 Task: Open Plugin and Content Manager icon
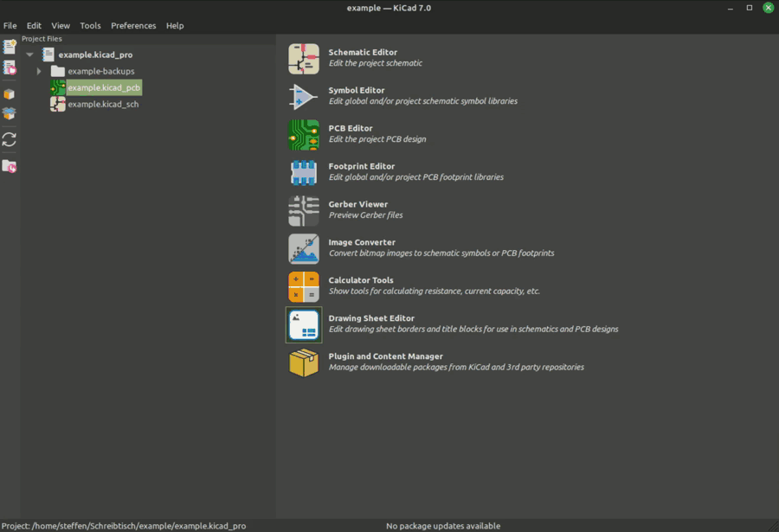pyautogui.click(x=304, y=362)
